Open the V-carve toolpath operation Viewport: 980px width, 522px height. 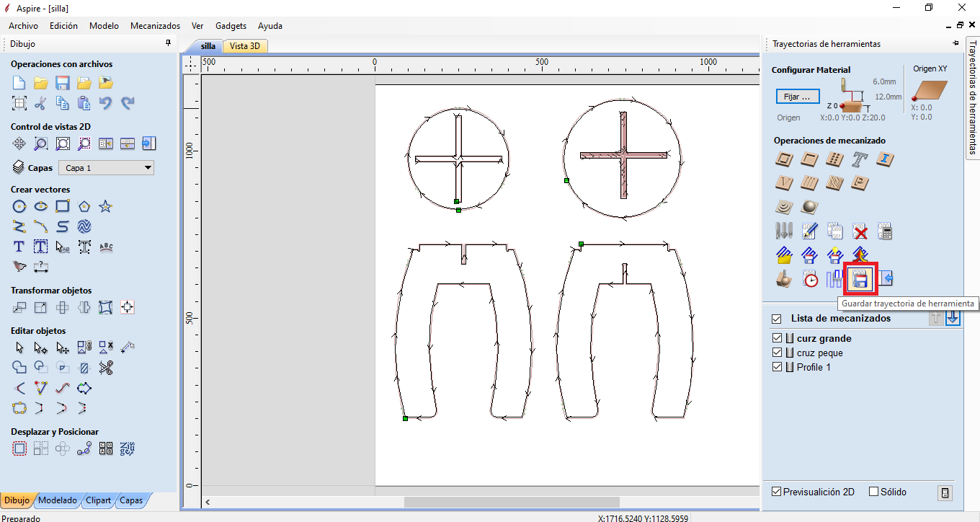pyautogui.click(x=784, y=182)
